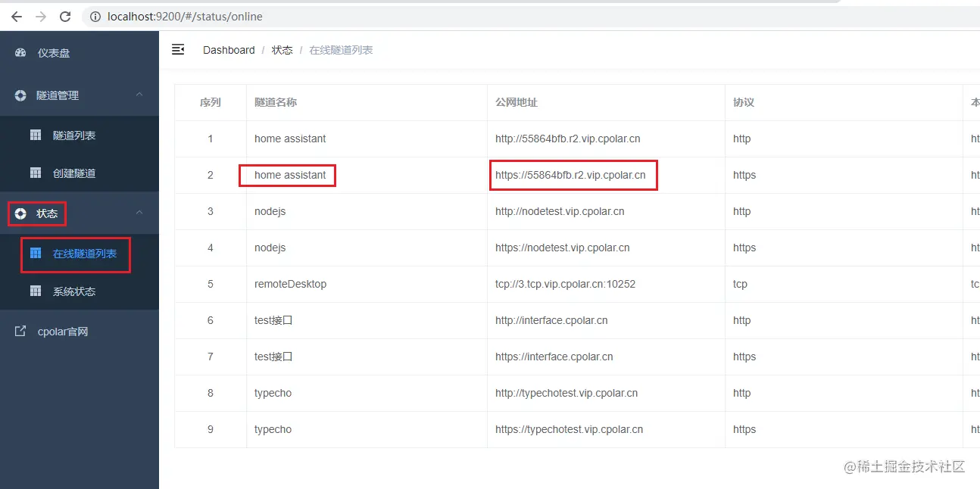
Task: Click typecho name in row 9
Action: [273, 429]
